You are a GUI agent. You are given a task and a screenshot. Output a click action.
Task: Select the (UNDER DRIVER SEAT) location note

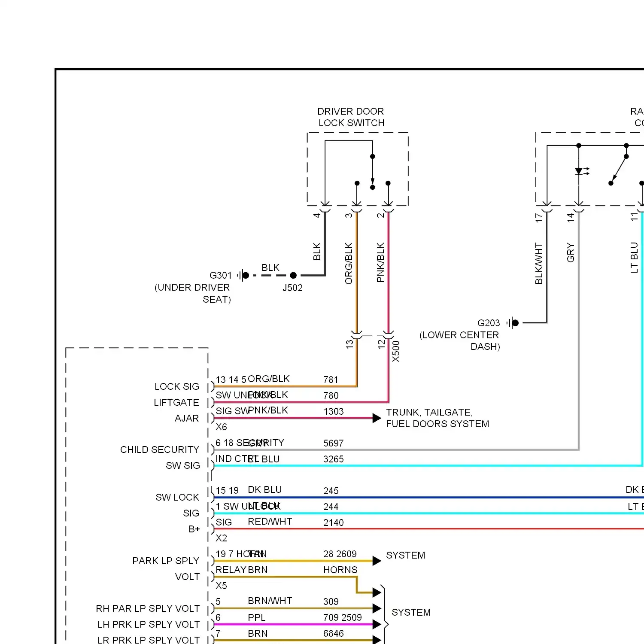click(x=192, y=293)
